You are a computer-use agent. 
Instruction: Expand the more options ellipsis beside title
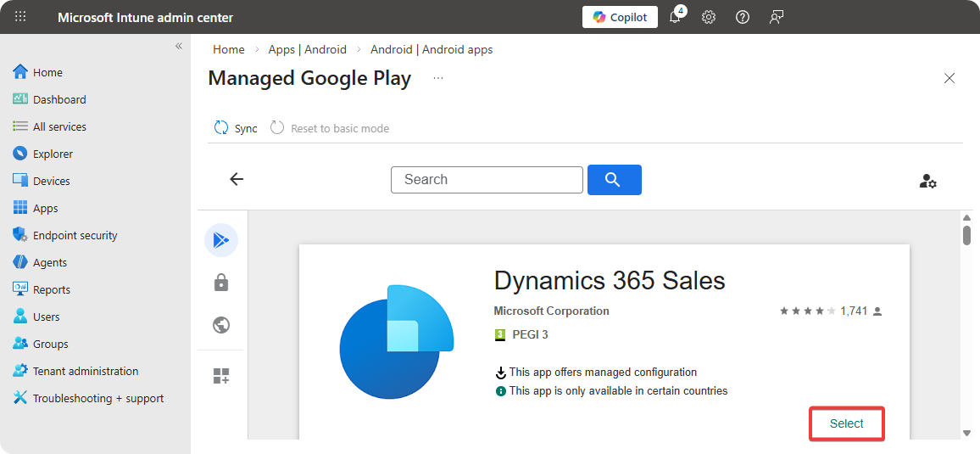[x=437, y=78]
